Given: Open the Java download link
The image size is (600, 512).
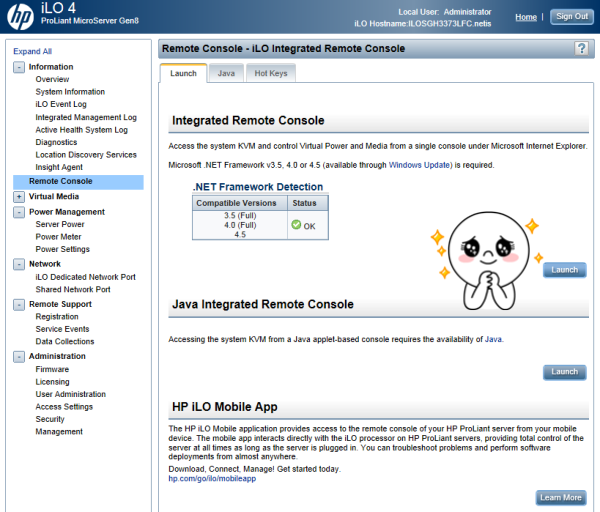Looking at the screenshot, I should (x=493, y=339).
